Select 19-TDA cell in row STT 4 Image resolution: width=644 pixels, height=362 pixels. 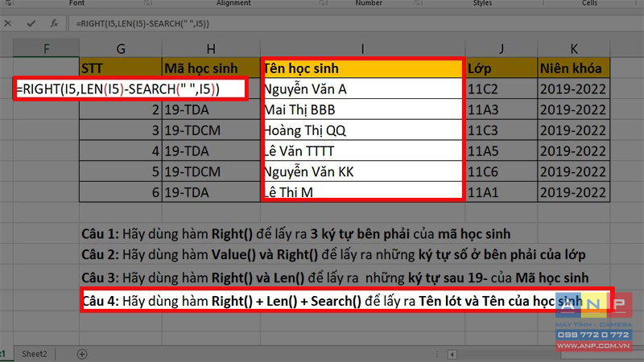point(211,150)
